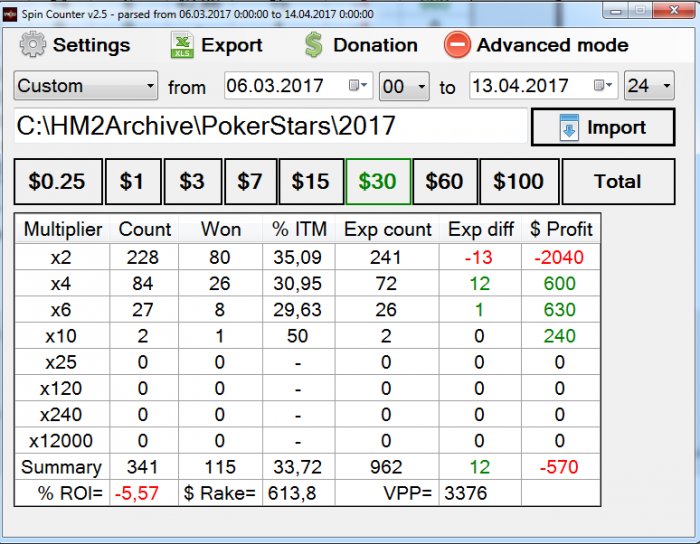The width and height of the screenshot is (700, 544).
Task: Click the Summary row label
Action: (x=61, y=467)
